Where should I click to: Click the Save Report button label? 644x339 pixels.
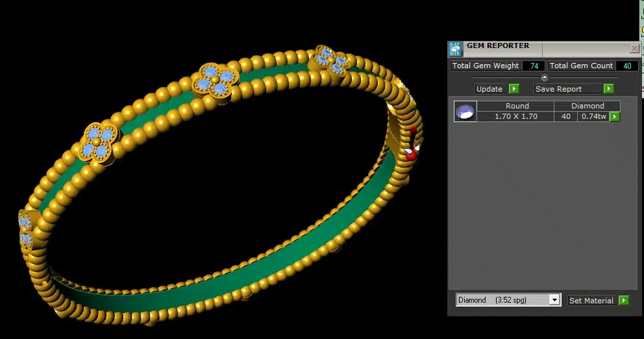tap(558, 89)
